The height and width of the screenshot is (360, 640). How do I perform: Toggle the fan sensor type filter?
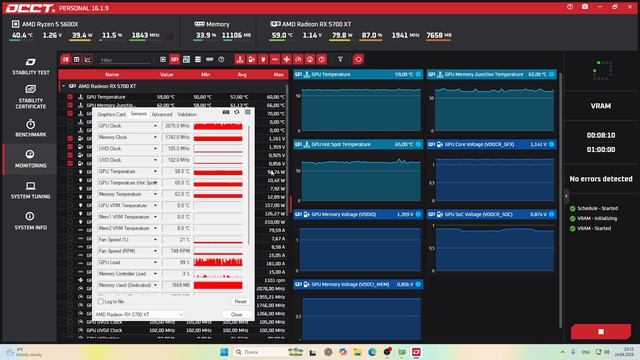coord(287,60)
